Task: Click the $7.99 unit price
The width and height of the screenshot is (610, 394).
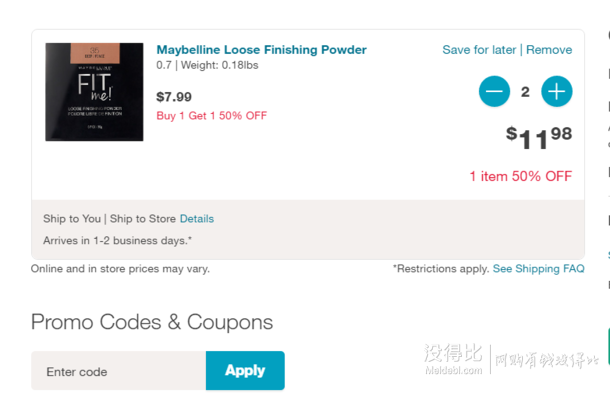Action: pos(174,97)
